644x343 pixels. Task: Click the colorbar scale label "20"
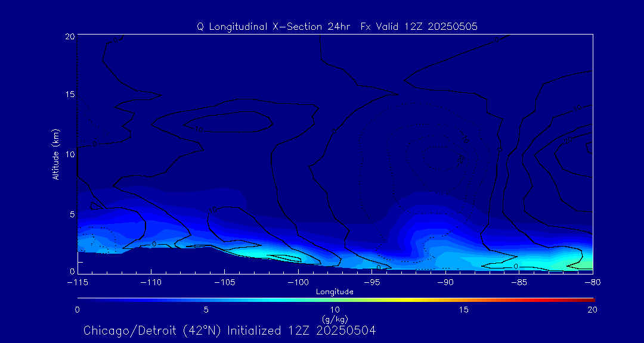[x=592, y=310]
